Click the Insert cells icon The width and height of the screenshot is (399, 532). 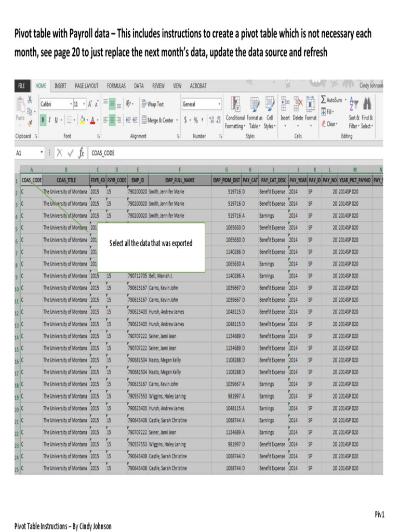click(x=285, y=105)
